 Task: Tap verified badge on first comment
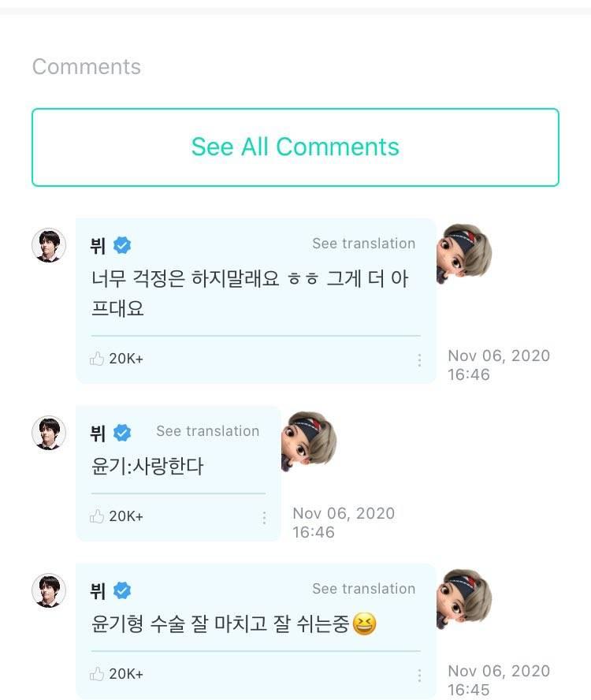pos(122,245)
